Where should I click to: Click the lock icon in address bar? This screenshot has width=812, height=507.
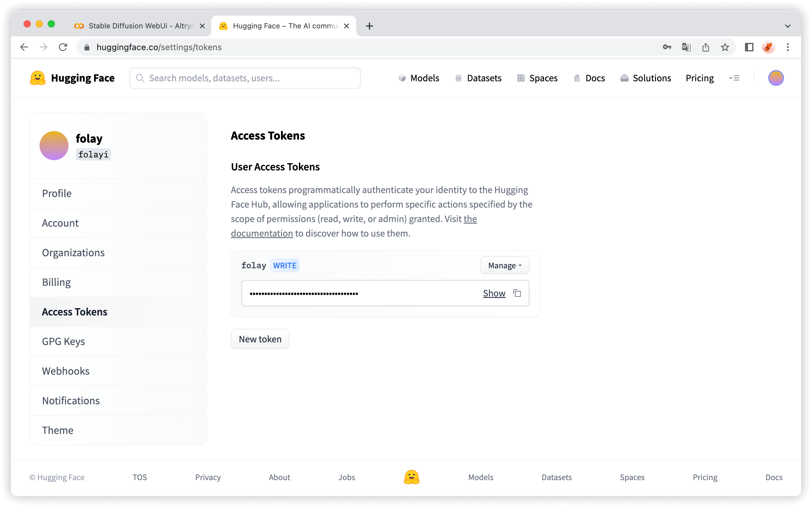pos(87,47)
